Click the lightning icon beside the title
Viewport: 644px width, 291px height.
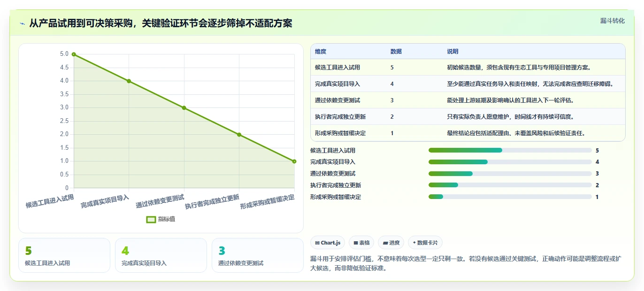(x=23, y=23)
